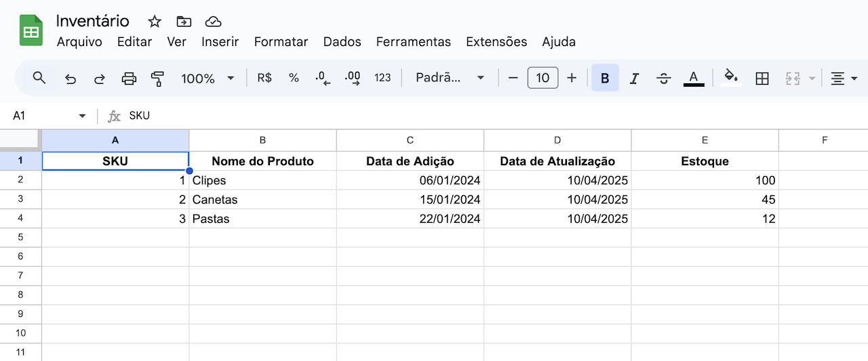Star the Inventário document
The height and width of the screenshot is (361, 868).
(x=155, y=21)
